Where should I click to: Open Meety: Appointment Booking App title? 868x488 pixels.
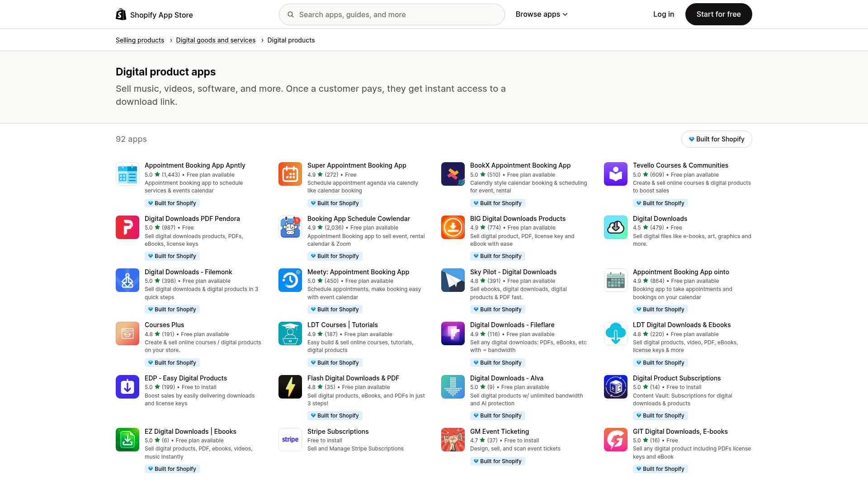358,272
